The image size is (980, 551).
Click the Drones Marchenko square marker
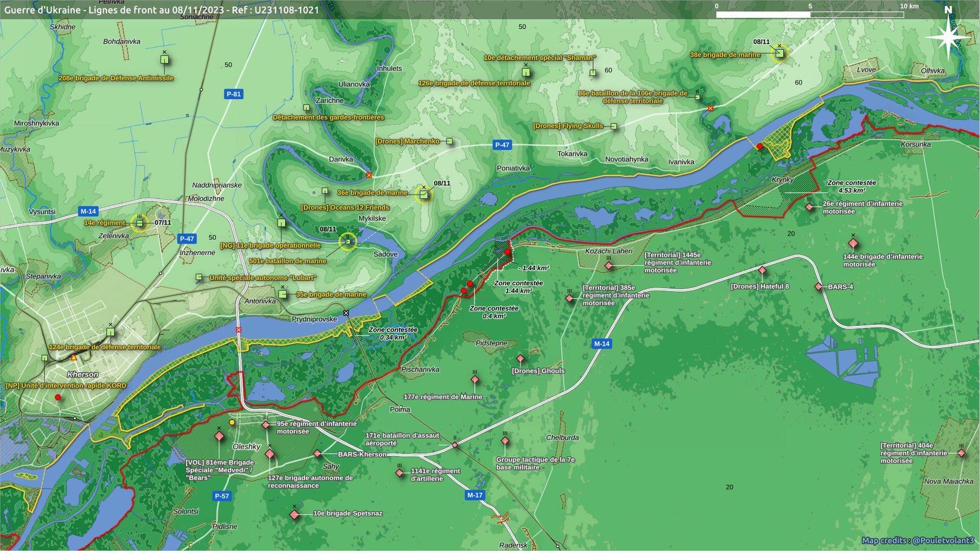pos(449,141)
